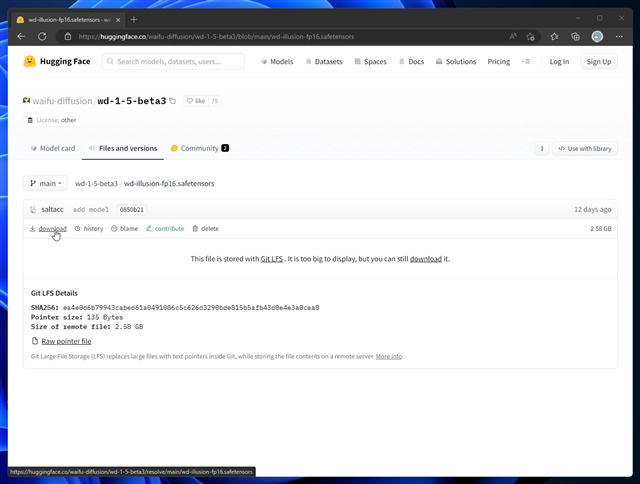Open browser collections icon
This screenshot has width=640, height=484.
tap(576, 37)
